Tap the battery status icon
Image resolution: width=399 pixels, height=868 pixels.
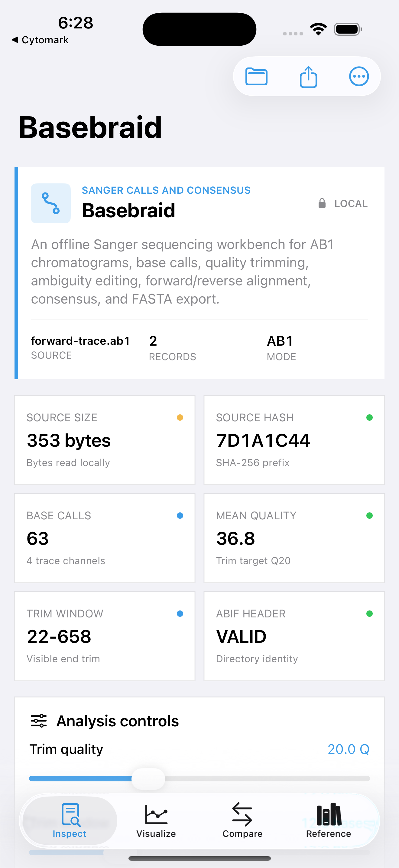[x=348, y=29]
